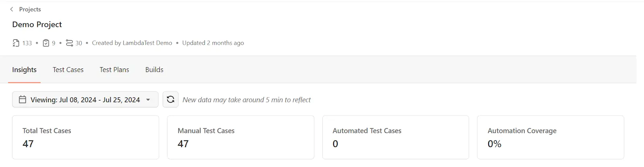Select the Manual Test Cases card
Image resolution: width=644 pixels, height=167 pixels.
click(240, 137)
